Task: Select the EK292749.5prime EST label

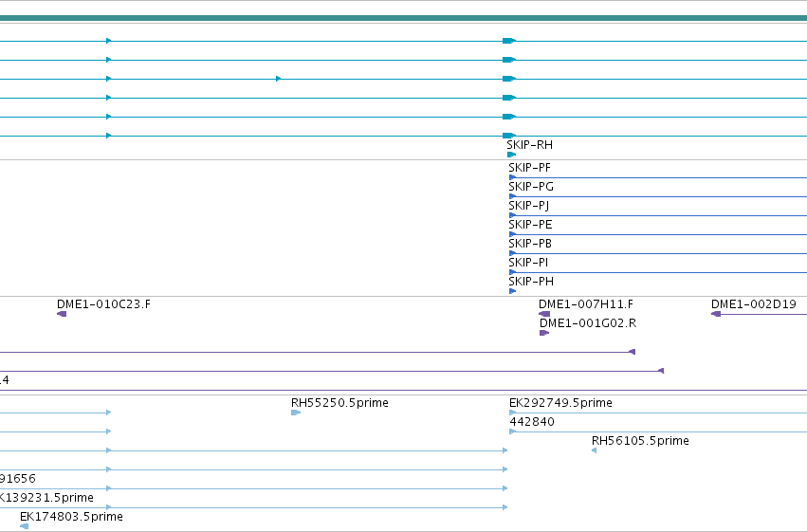Action: pyautogui.click(x=560, y=403)
